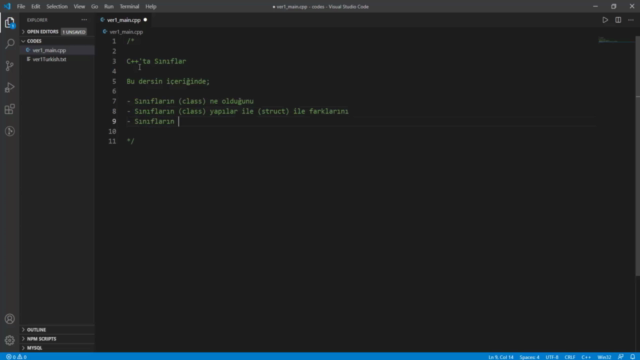Click the Win32 configuration status item
640x360 pixels.
(604, 357)
